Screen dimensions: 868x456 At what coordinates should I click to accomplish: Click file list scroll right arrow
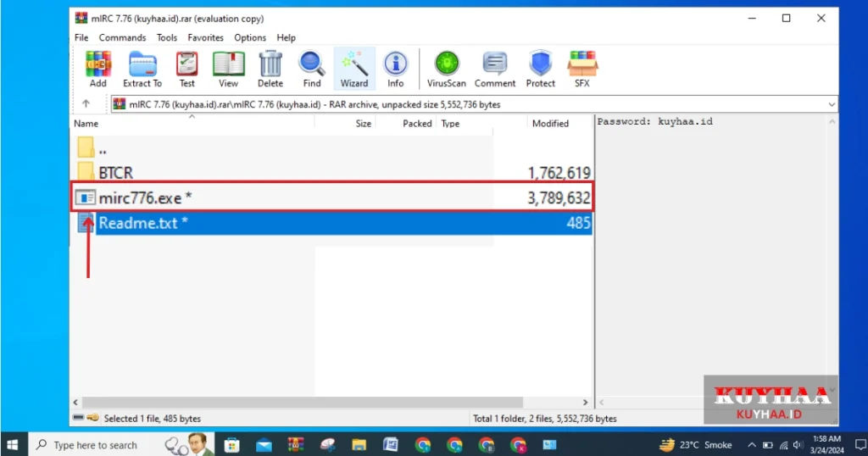[585, 403]
